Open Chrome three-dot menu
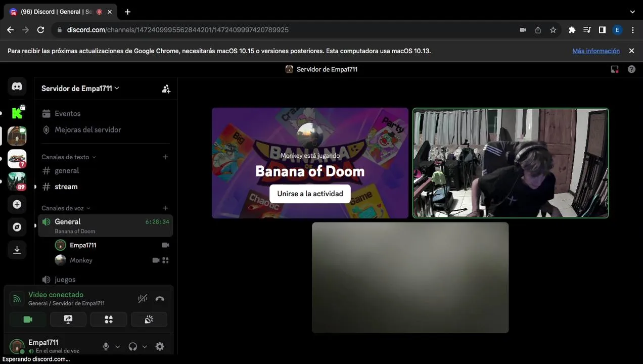Screen dimensions: 643x364 [x=632, y=30]
